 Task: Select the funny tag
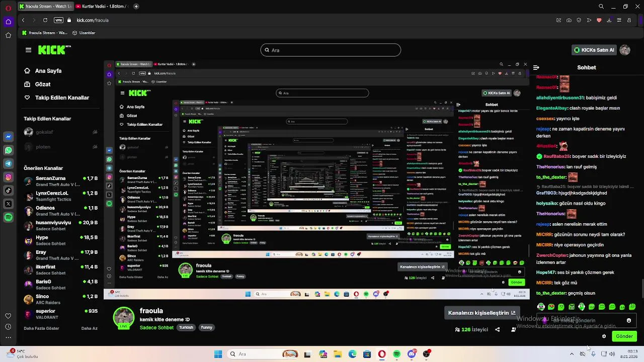207,327
